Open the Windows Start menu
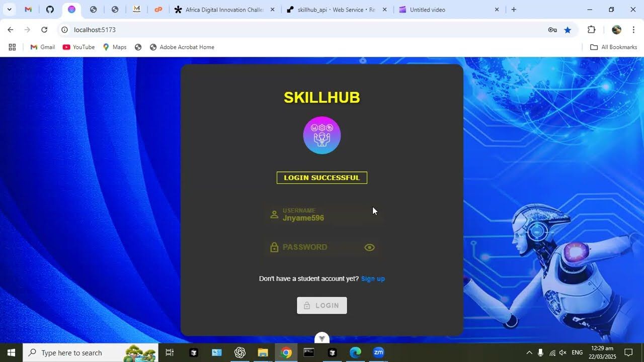 pyautogui.click(x=11, y=352)
